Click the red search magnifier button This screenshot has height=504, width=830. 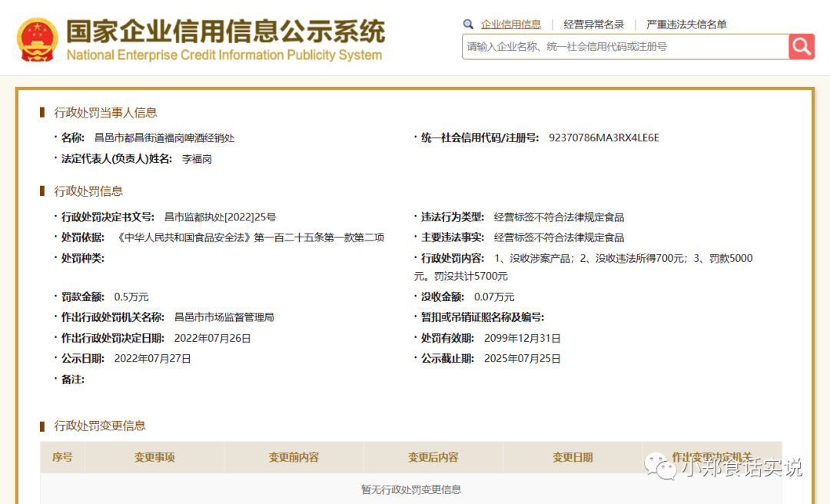tap(802, 47)
